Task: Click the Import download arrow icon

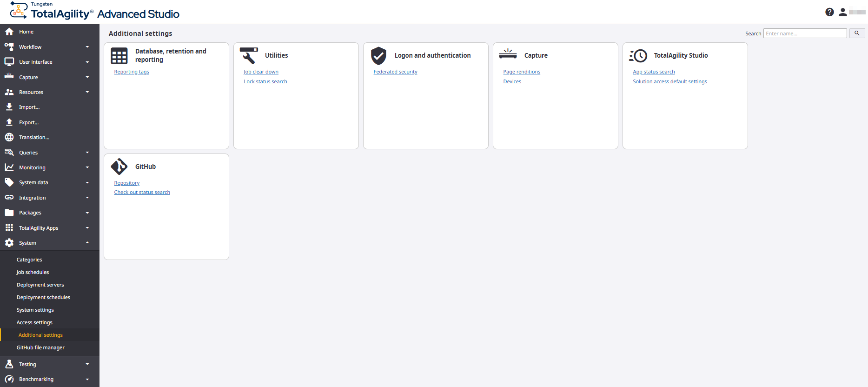Action: click(9, 107)
